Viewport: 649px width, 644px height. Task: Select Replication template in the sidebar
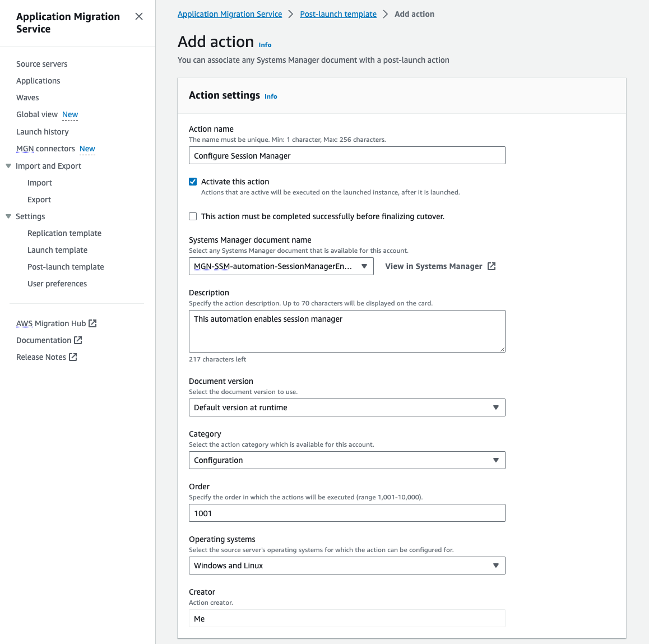(x=64, y=233)
